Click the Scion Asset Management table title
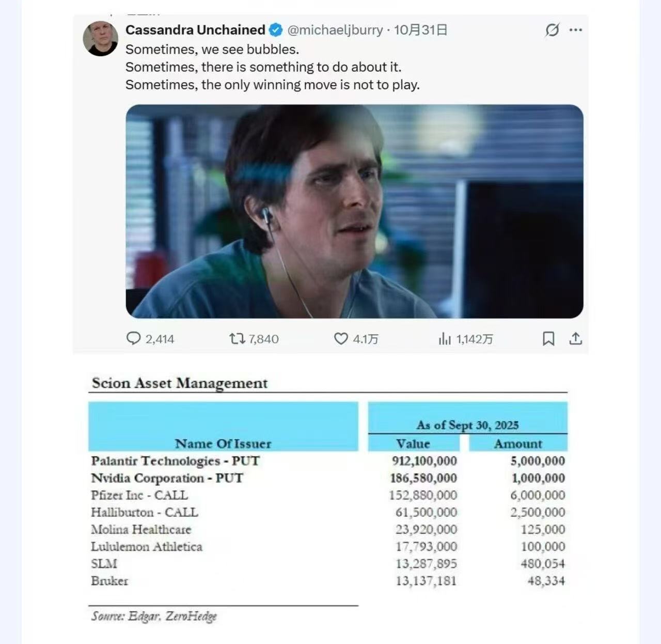The width and height of the screenshot is (661, 644). point(180,383)
